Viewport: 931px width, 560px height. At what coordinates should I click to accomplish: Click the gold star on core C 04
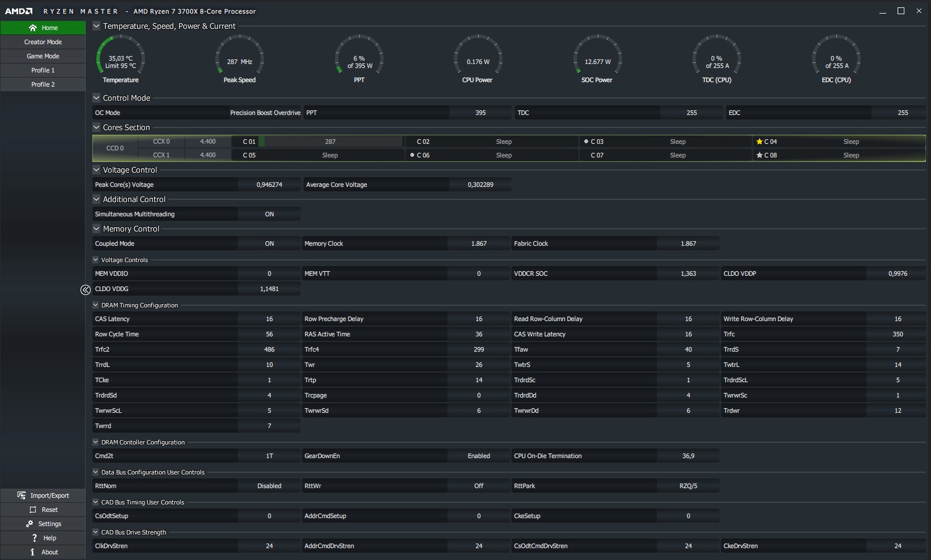759,142
